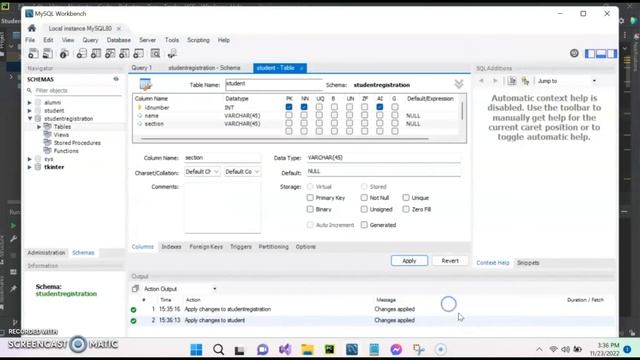The height and width of the screenshot is (360, 640).
Task: Enable the Generated checkbox
Action: pyautogui.click(x=364, y=224)
